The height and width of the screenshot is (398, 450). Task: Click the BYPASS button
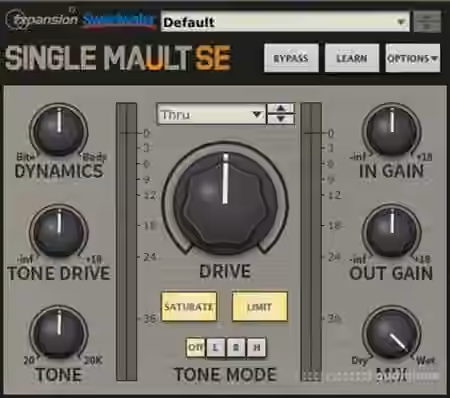[x=291, y=58]
